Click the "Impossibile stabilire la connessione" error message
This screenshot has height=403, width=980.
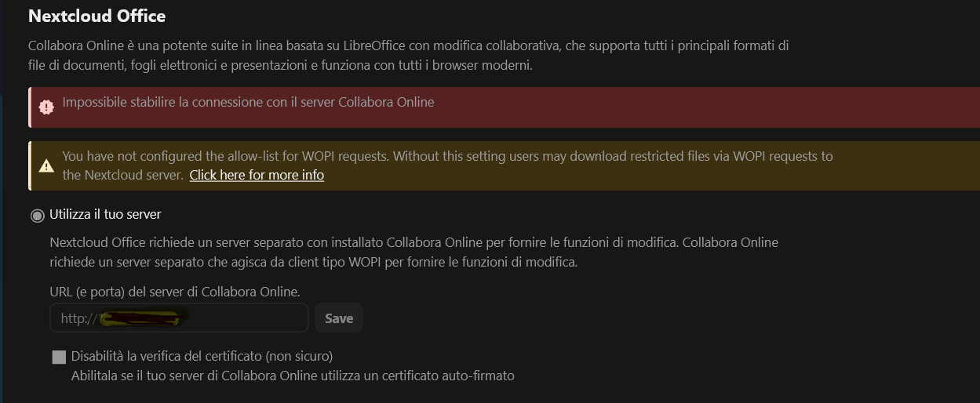point(248,102)
